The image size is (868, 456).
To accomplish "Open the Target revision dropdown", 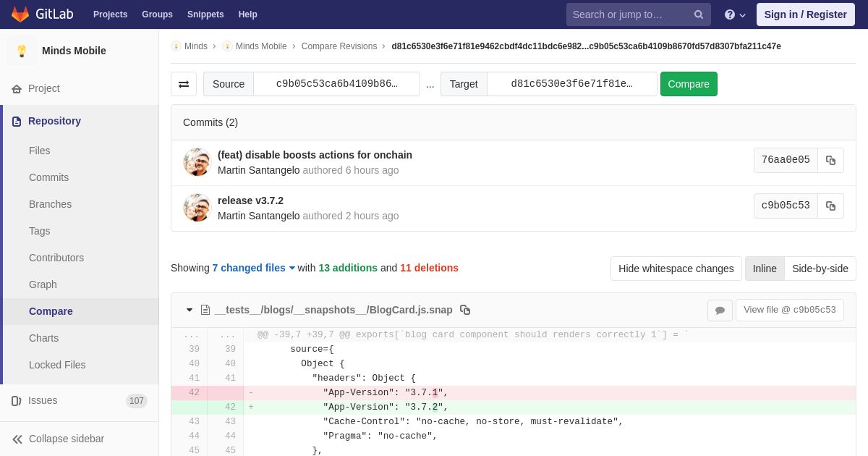I will (571, 84).
